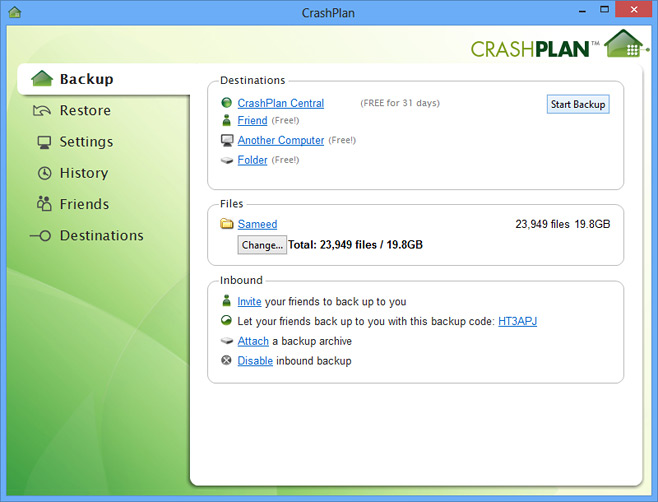
Task: Click the Restore arrow icon
Action: coord(42,110)
